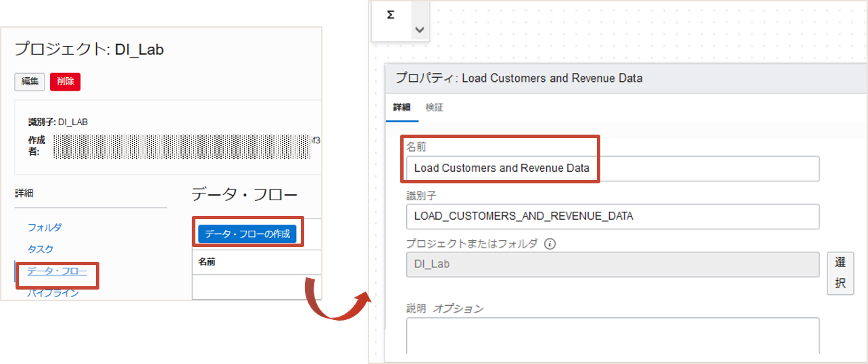Screen dimensions: 868x364
Task: Click the Sigma aggregate operator icon
Action: [x=391, y=14]
